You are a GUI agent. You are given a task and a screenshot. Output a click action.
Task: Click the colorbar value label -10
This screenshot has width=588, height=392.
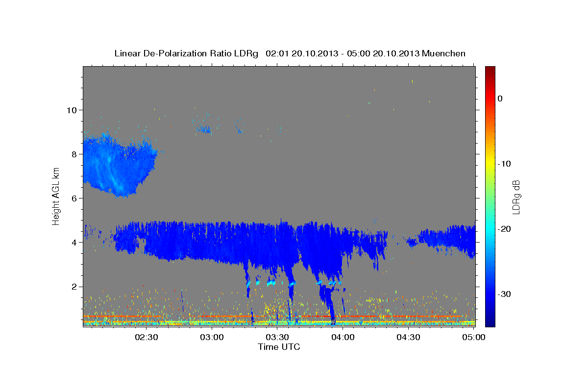point(504,164)
